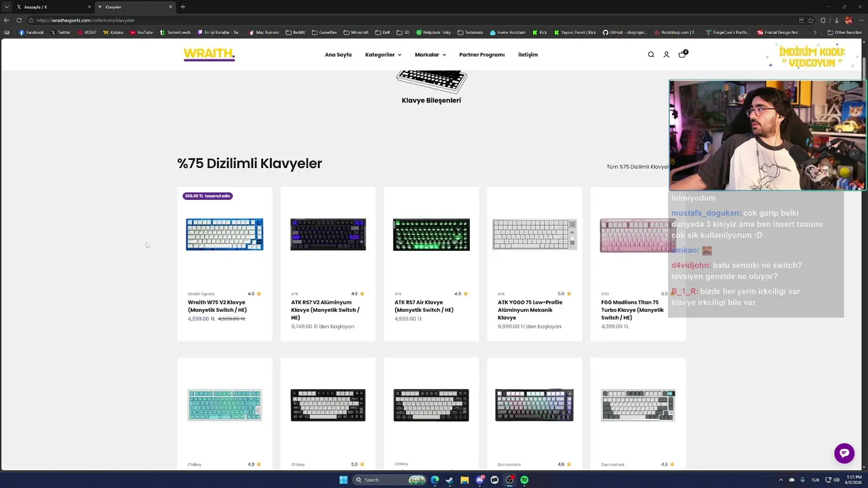
Task: Bookmark this page with the star icon
Action: [811, 20]
